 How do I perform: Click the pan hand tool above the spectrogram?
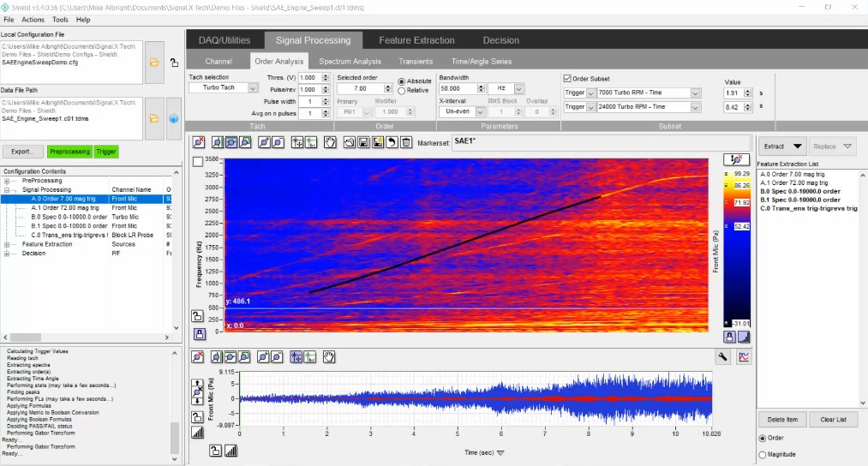(329, 142)
